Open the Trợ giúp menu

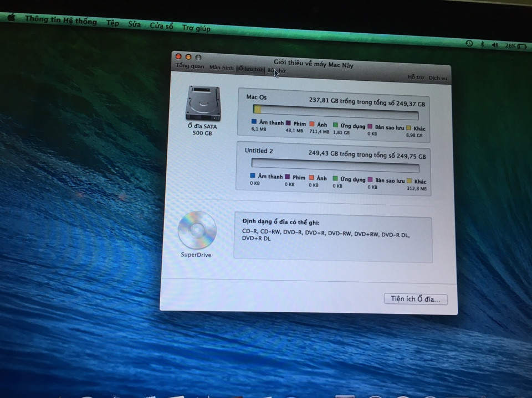coord(196,28)
